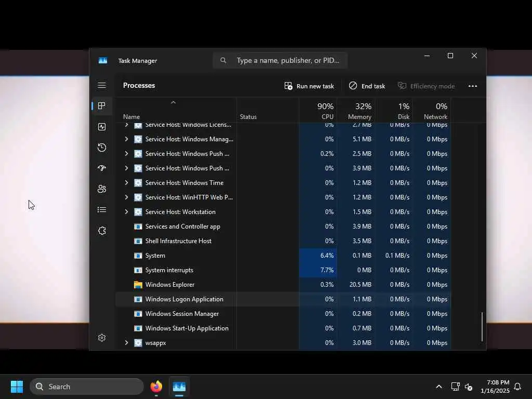Click the muted volume tray icon

click(469, 387)
